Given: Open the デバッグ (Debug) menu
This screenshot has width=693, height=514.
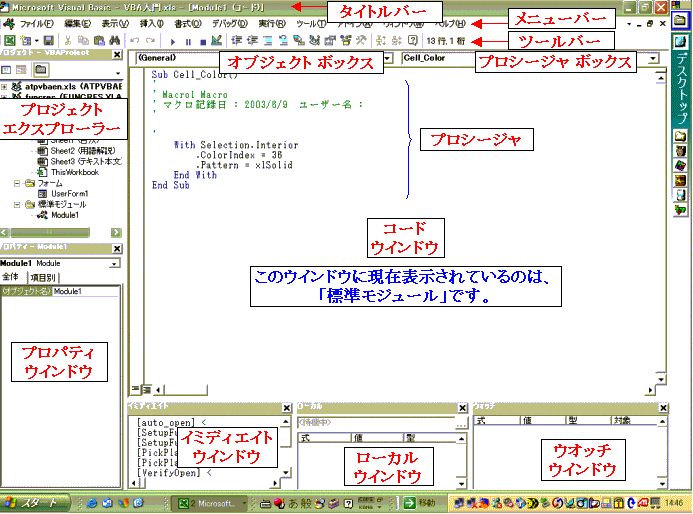Looking at the screenshot, I should (229, 22).
